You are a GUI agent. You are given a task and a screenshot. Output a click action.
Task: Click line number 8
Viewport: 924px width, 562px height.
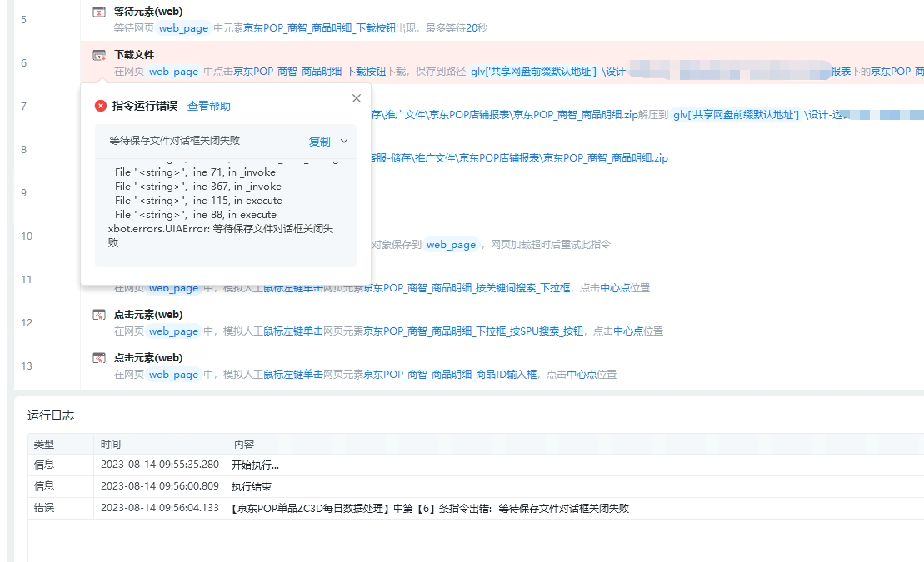[23, 150]
